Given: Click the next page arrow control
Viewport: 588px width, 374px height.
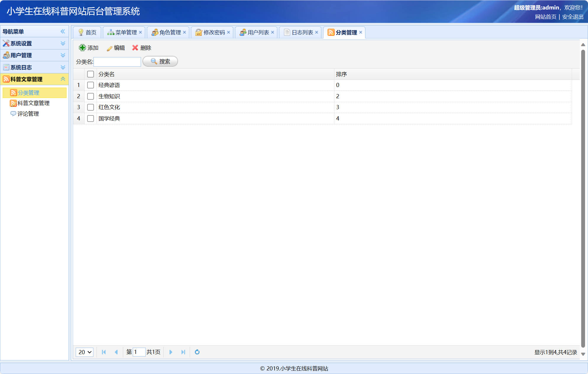Looking at the screenshot, I should tap(171, 352).
